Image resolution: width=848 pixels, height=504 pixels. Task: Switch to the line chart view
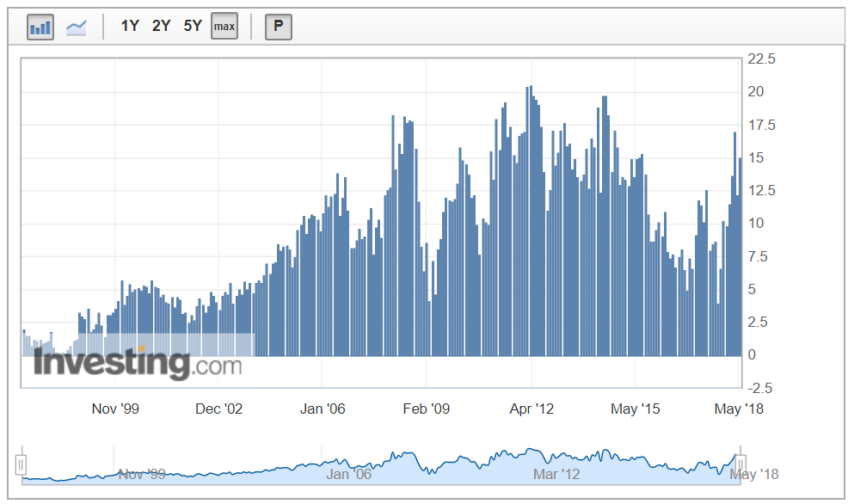(x=77, y=26)
